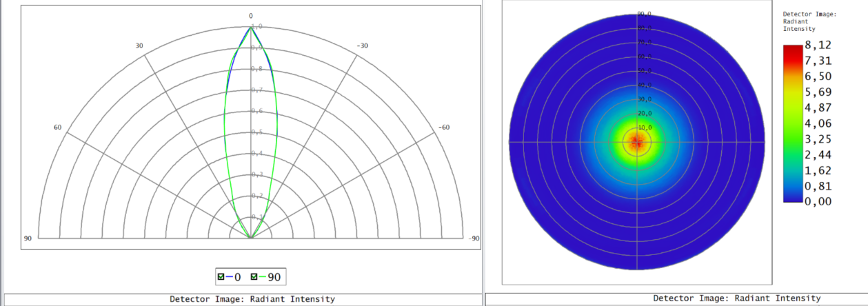Select the 2,44 scale value

coord(819,154)
